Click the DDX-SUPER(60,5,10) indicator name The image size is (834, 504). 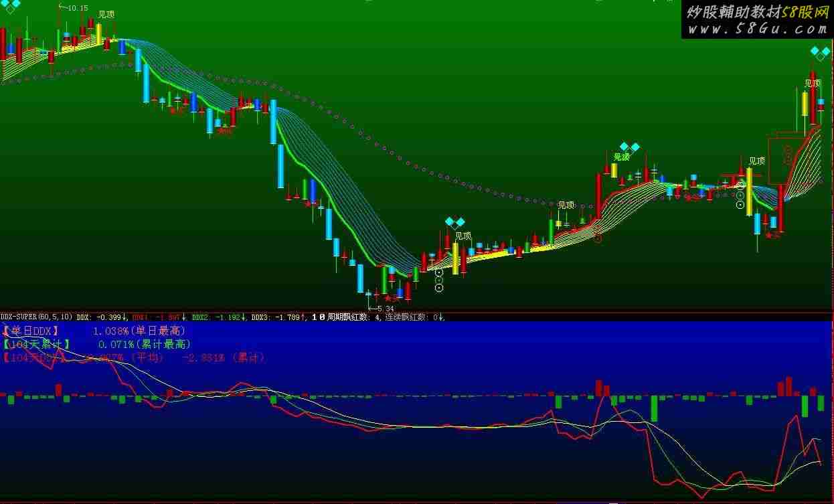click(37, 317)
